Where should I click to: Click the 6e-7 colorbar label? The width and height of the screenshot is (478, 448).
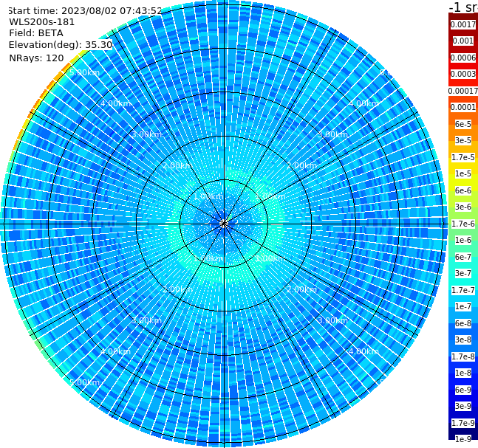coord(463,257)
